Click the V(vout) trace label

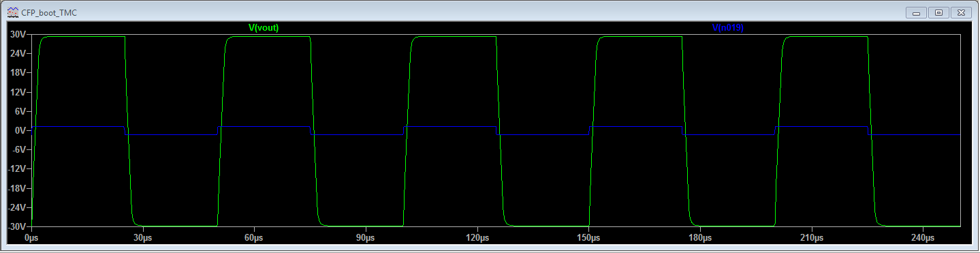(x=264, y=28)
